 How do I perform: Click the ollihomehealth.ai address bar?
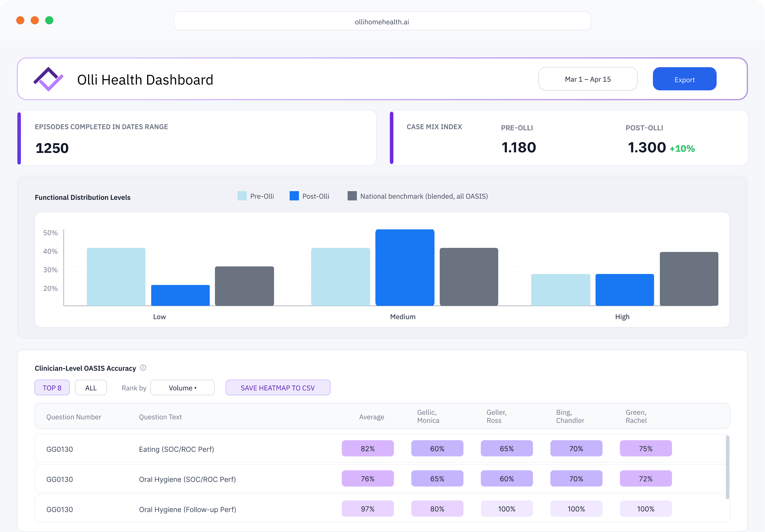[x=382, y=22]
